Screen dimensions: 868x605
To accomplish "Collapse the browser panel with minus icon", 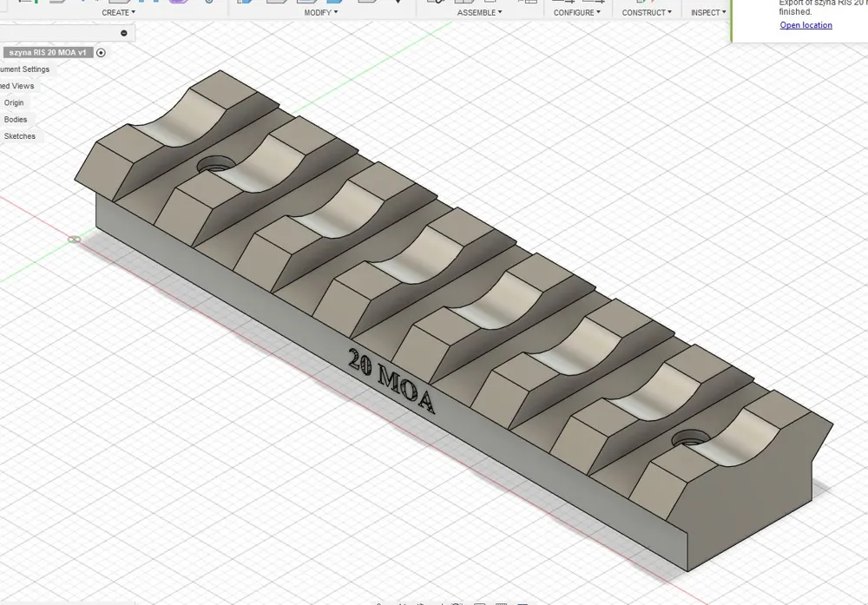I will click(x=124, y=33).
